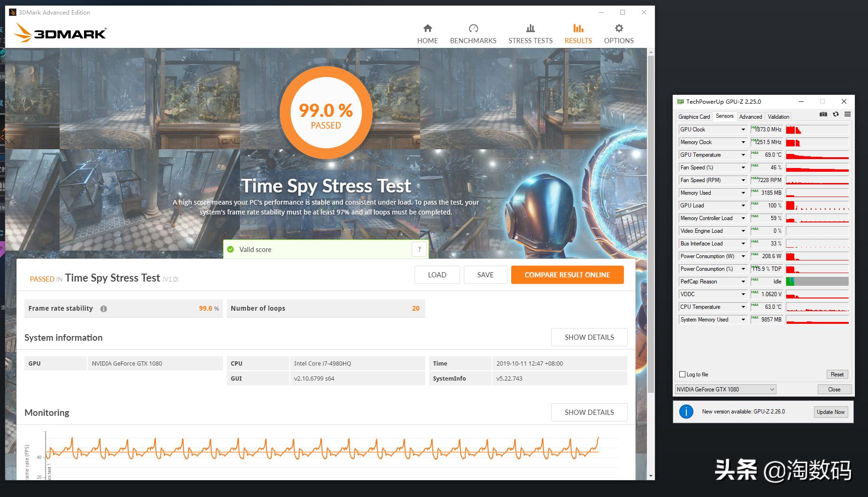Open the Memory Controller Load dropdown
This screenshot has height=497, width=868.
tap(743, 218)
